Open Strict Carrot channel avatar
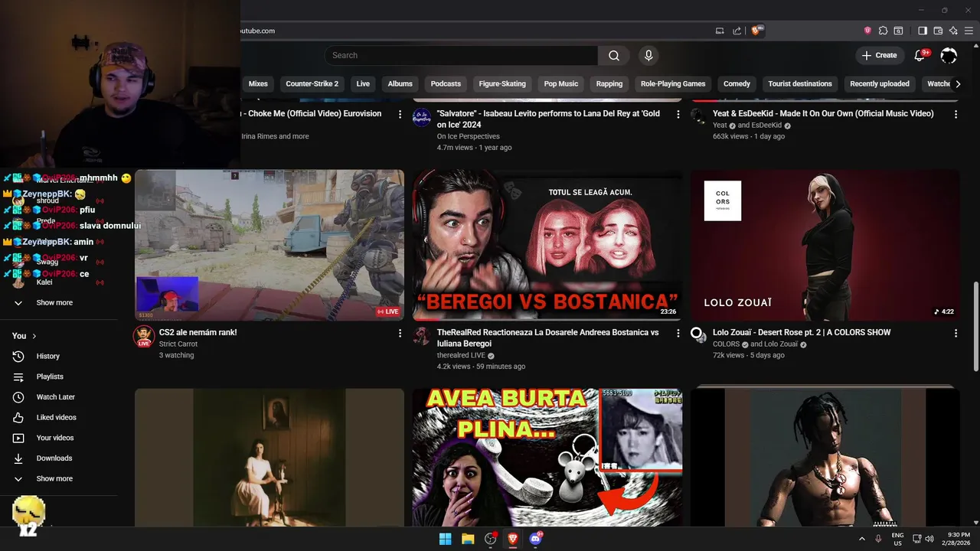The image size is (980, 551). pos(144,336)
